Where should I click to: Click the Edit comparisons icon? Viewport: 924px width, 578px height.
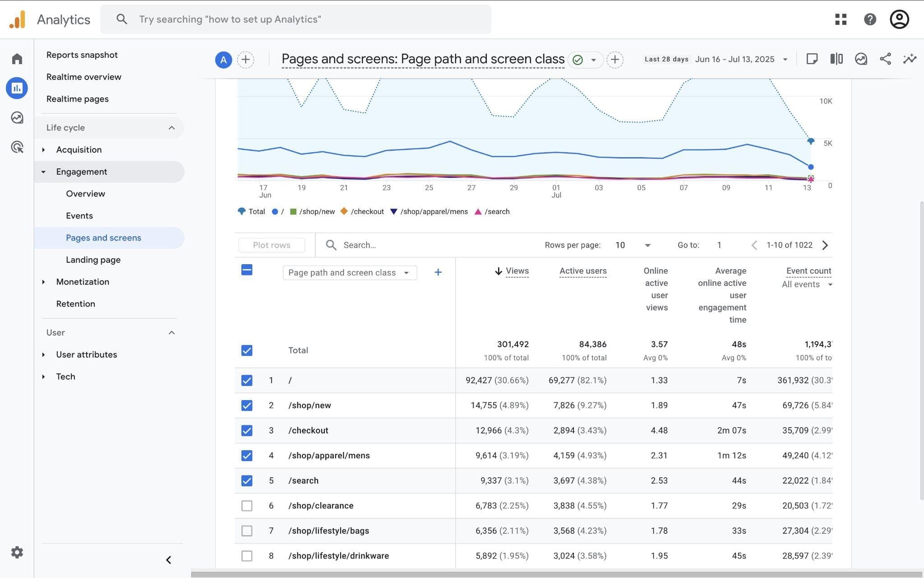click(836, 59)
